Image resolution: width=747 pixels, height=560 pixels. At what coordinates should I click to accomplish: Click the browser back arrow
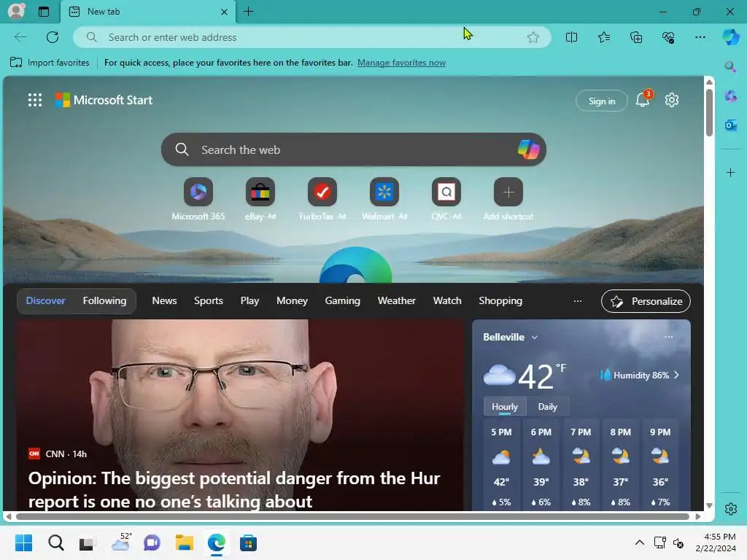pyautogui.click(x=20, y=37)
